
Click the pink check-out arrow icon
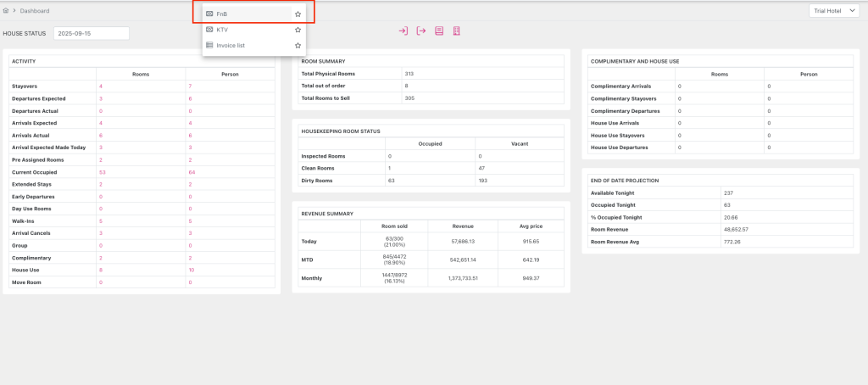pos(420,31)
